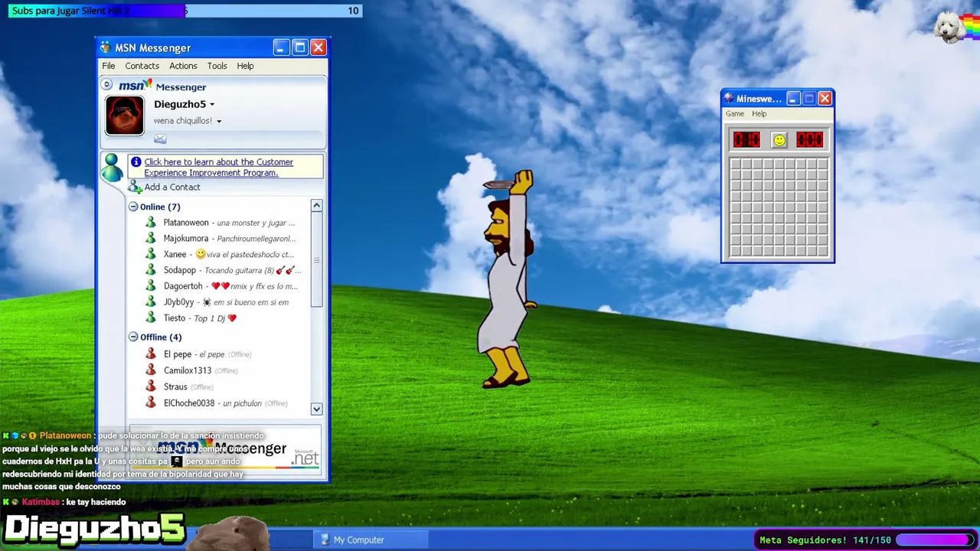
Task: Open the MSN Messenger Help menu
Action: [245, 66]
